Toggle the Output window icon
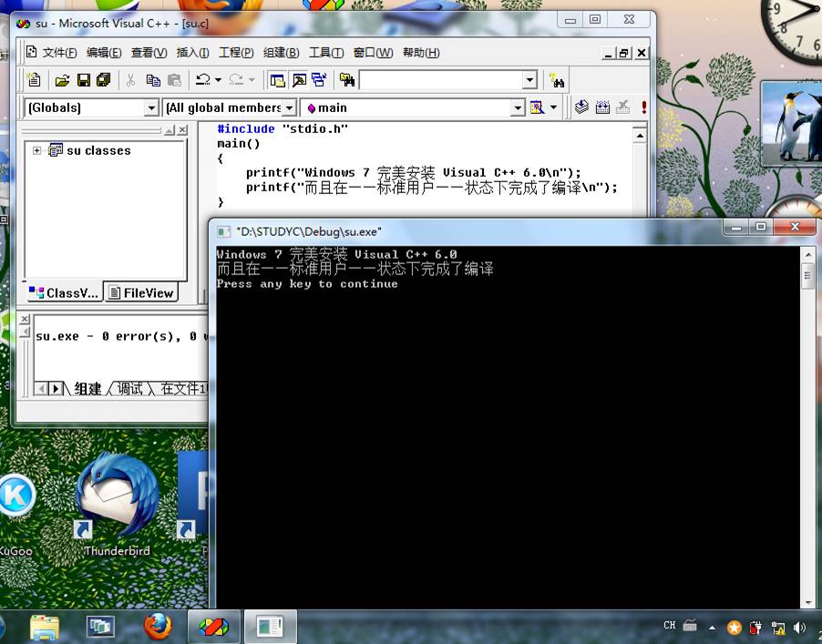Screen dimensions: 822x644 pos(299,80)
